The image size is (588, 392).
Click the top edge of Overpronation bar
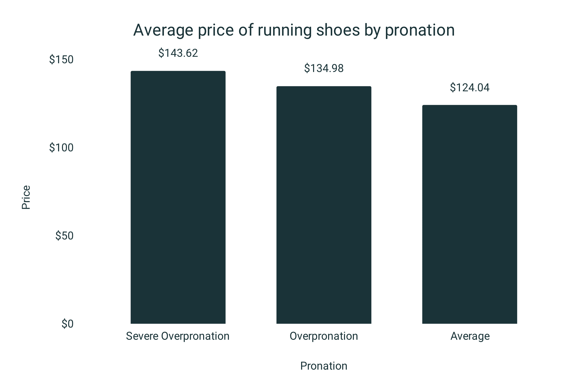pos(324,86)
